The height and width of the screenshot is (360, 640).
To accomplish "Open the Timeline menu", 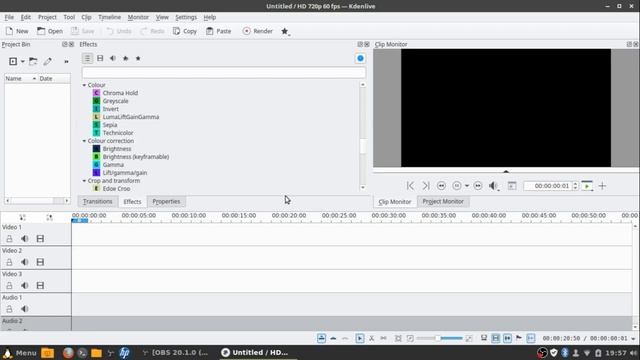I will 109,17.
